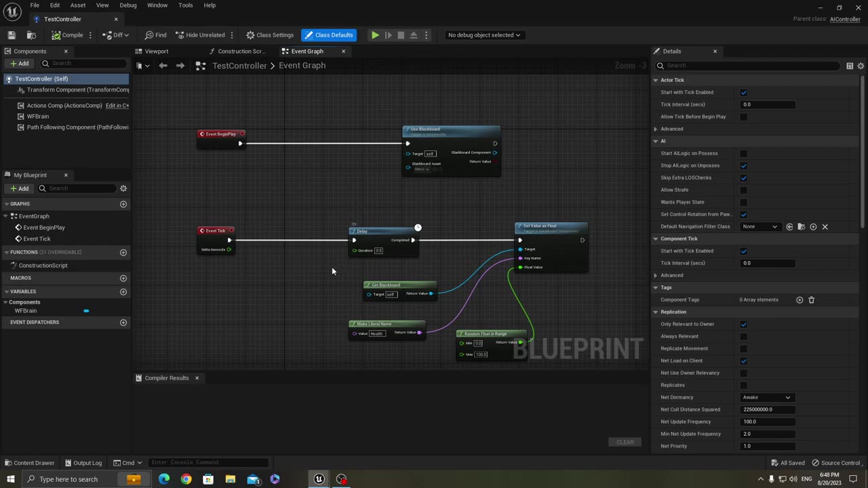Toggle Allow Tick Before Begin Play
This screenshot has width=868, height=488.
click(744, 117)
